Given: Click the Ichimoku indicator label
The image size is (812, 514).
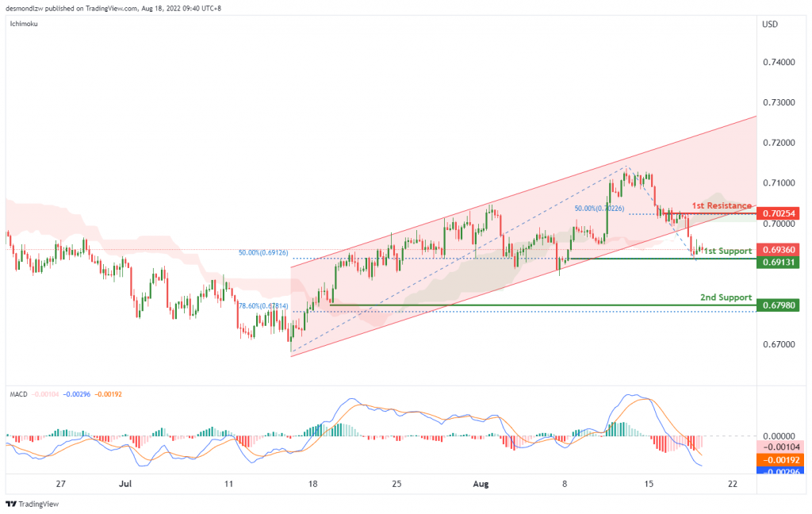Looking at the screenshot, I should pos(24,24).
